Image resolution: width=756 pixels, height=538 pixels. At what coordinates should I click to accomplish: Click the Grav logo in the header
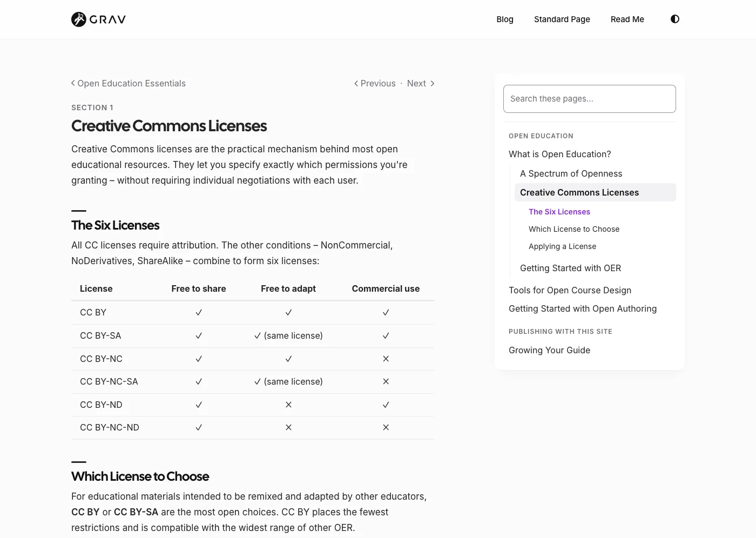98,19
